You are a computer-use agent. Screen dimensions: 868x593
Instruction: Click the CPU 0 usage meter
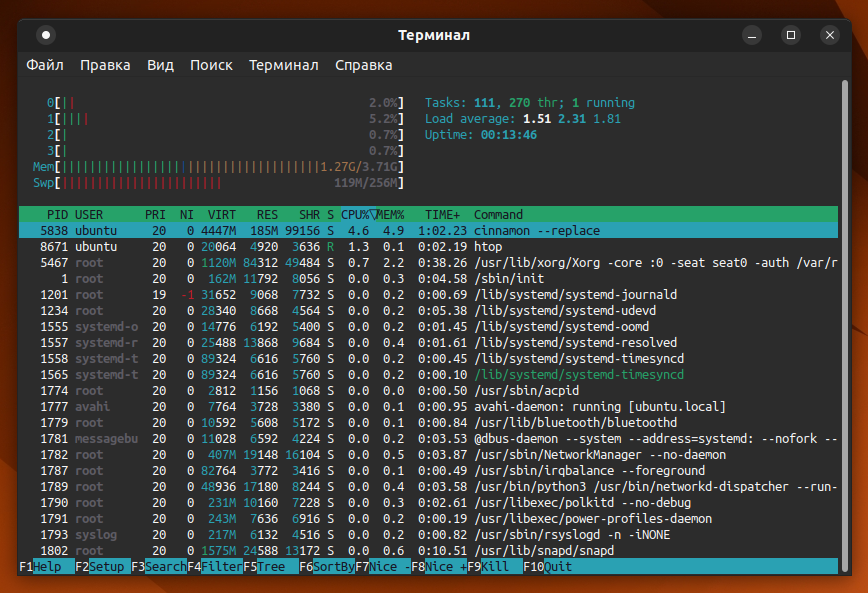coord(225,102)
